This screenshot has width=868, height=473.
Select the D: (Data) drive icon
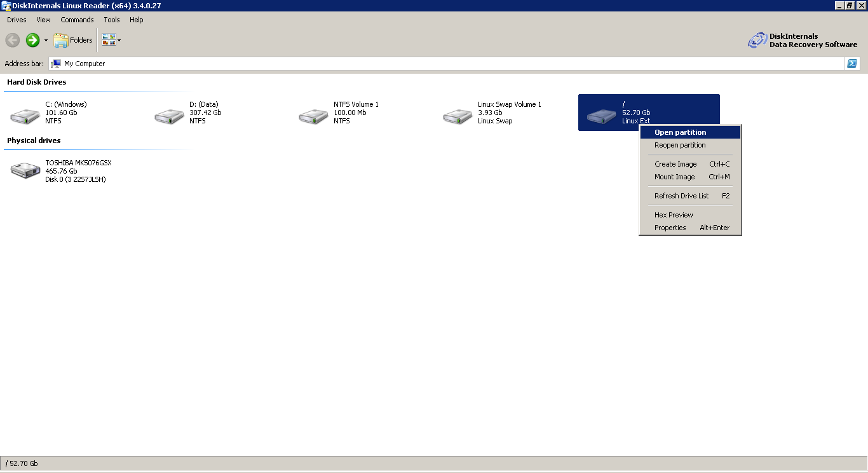click(170, 116)
